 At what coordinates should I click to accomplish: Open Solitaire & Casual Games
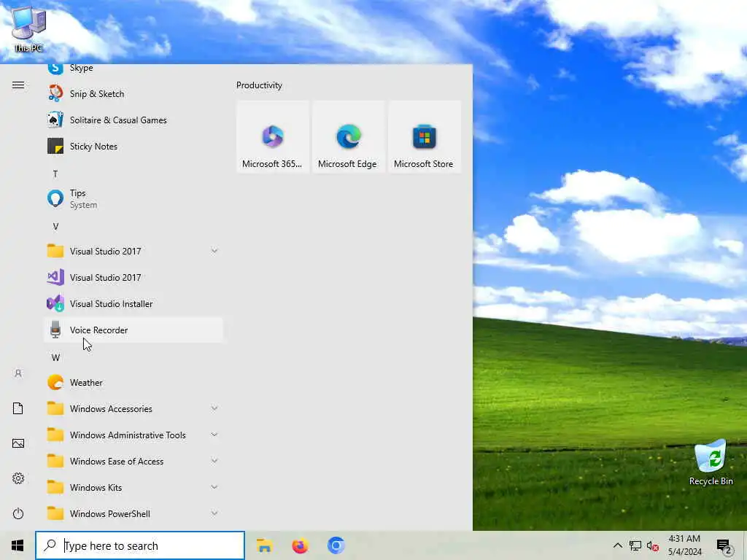[x=133, y=120]
